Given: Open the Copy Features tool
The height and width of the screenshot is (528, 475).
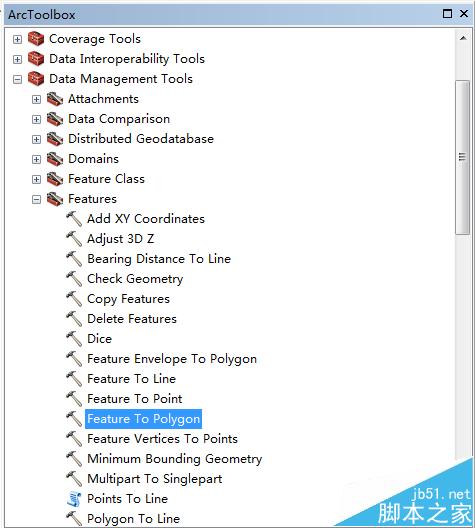Looking at the screenshot, I should [129, 299].
